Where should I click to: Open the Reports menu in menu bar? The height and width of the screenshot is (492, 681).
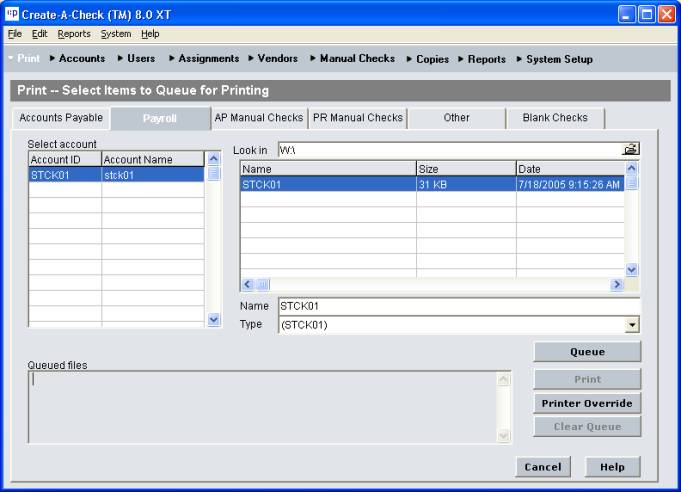click(x=74, y=34)
